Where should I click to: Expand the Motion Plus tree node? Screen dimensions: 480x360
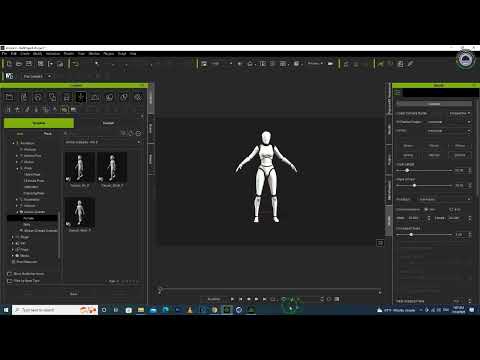coord(17,156)
